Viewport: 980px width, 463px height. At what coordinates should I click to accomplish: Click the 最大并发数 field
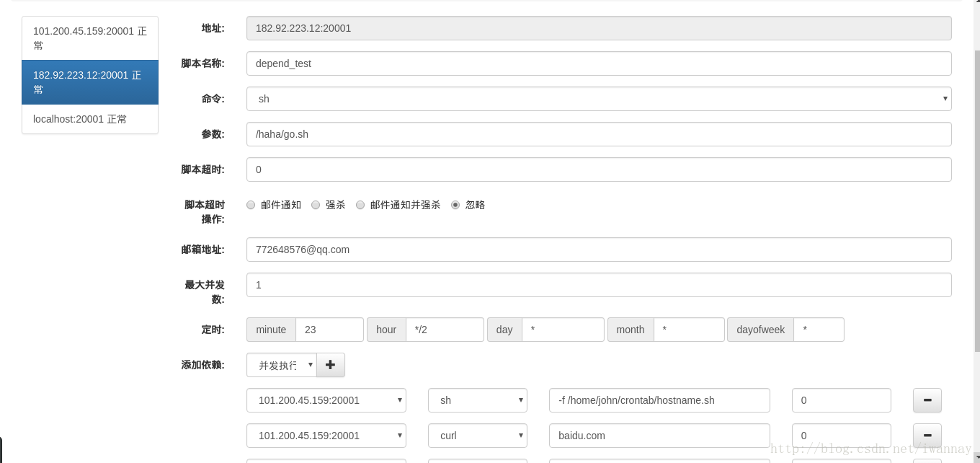click(599, 285)
